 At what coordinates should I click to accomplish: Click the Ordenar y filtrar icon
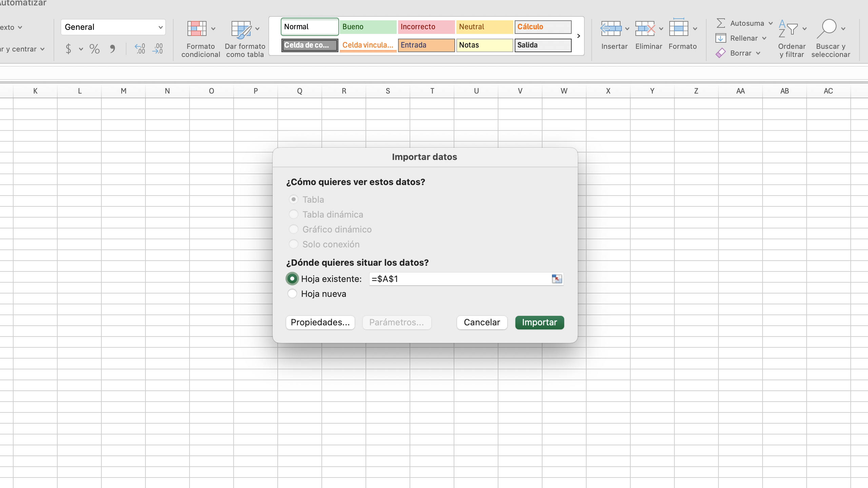[788, 28]
